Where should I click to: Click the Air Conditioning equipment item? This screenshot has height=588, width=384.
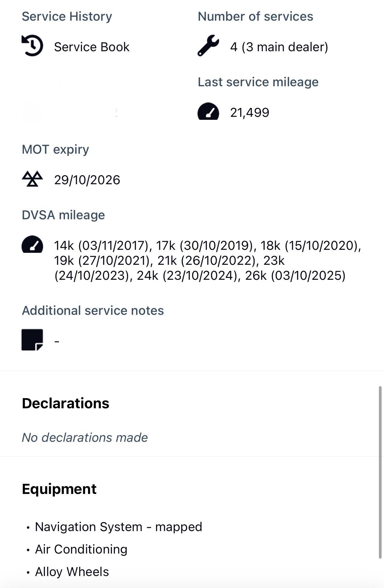click(81, 549)
